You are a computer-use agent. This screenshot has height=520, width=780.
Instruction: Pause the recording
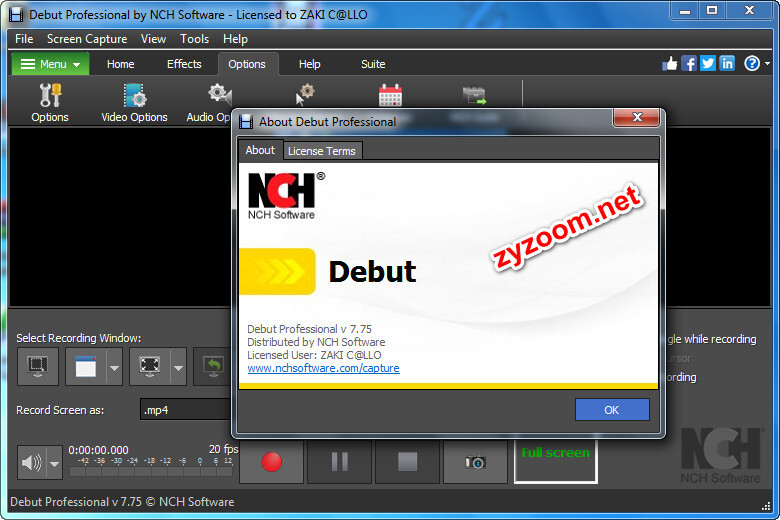tap(340, 462)
